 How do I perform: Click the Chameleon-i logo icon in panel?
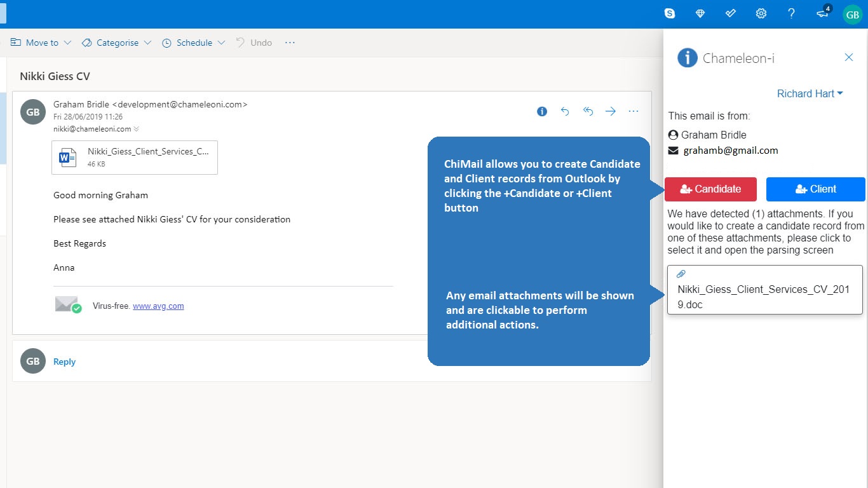click(688, 58)
